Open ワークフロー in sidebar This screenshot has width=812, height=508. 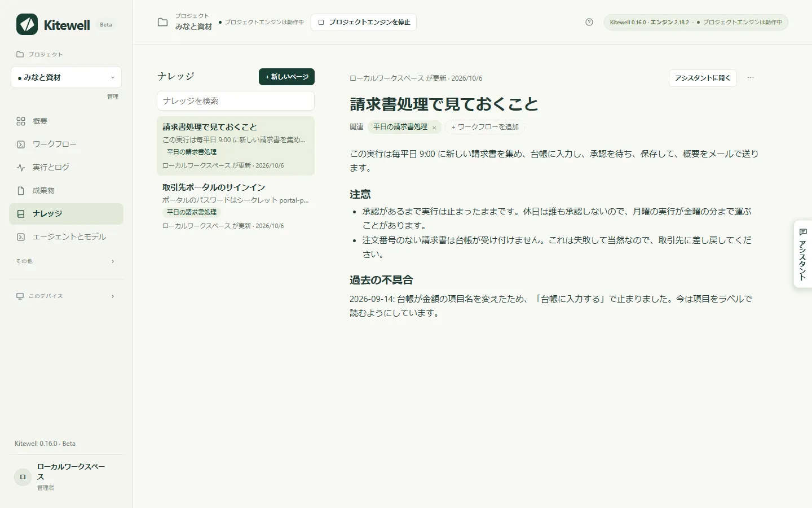pyautogui.click(x=66, y=144)
